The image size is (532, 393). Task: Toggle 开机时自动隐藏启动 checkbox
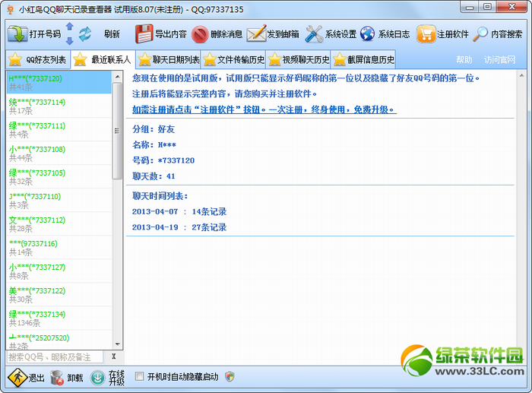pyautogui.click(x=139, y=376)
